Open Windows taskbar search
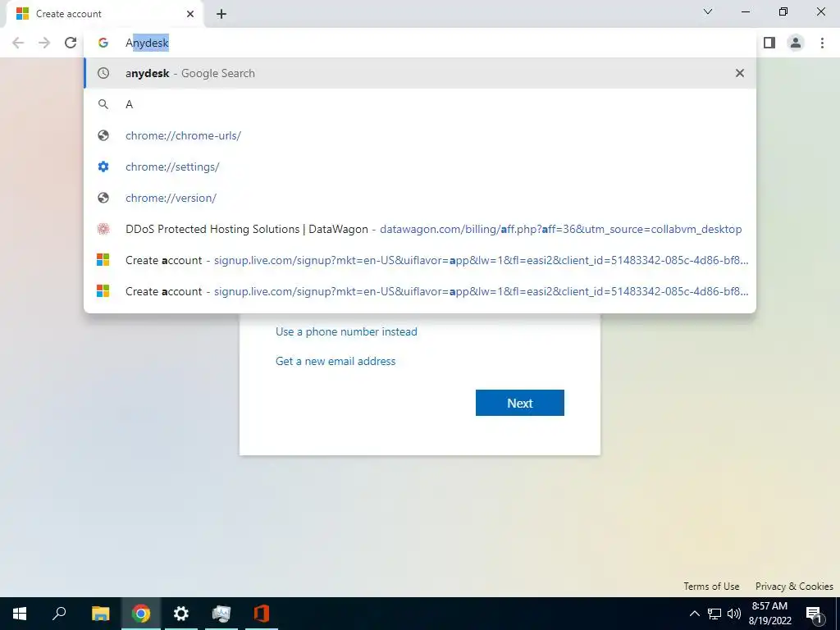 59,614
